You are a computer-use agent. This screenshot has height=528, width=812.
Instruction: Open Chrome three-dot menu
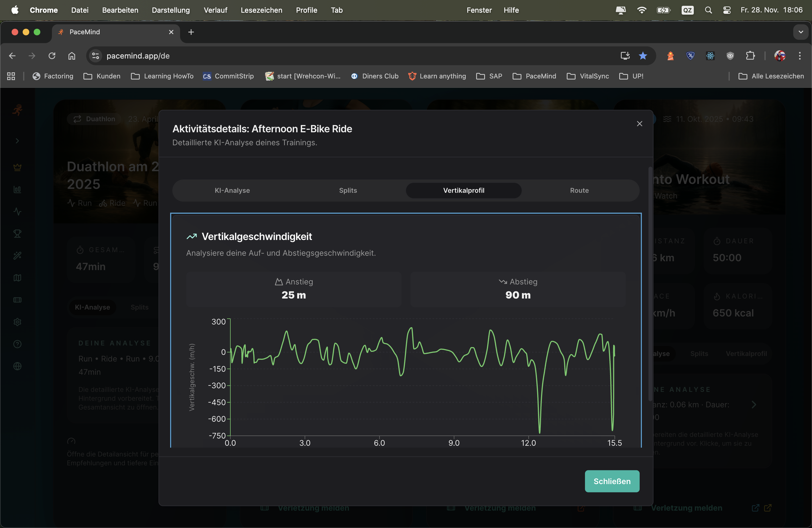tap(800, 56)
